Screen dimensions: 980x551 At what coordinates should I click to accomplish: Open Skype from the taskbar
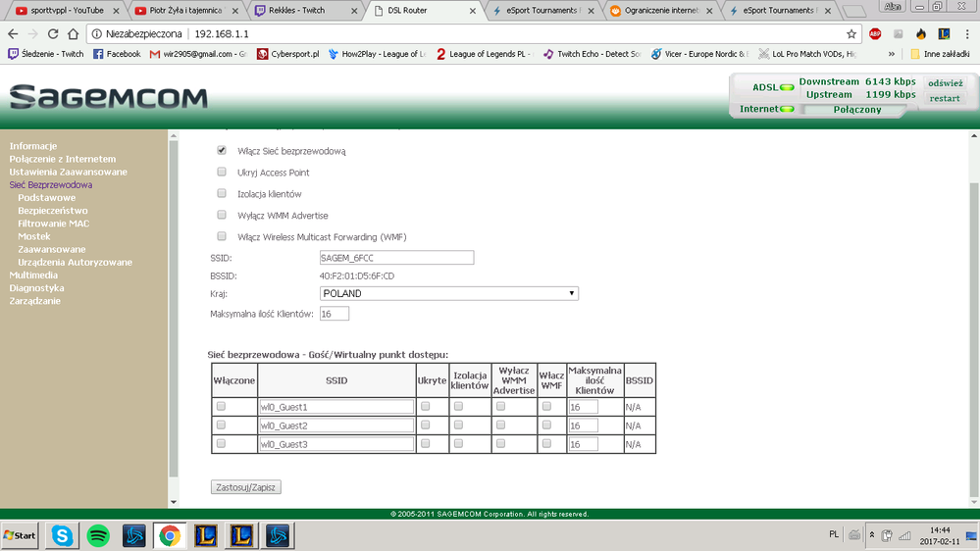pos(64,535)
